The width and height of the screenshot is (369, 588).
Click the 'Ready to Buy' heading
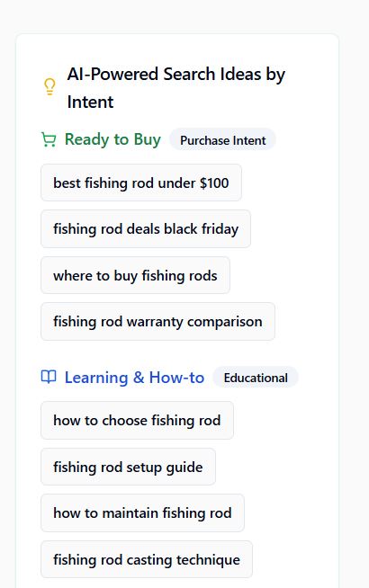(112, 139)
